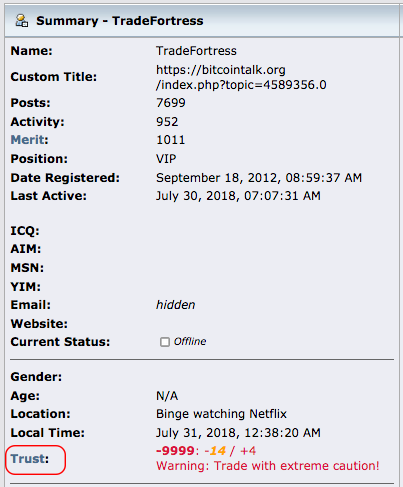Click the bitcointalk.org custom title URL
Viewport: 403px width, 487px height.
(x=241, y=77)
